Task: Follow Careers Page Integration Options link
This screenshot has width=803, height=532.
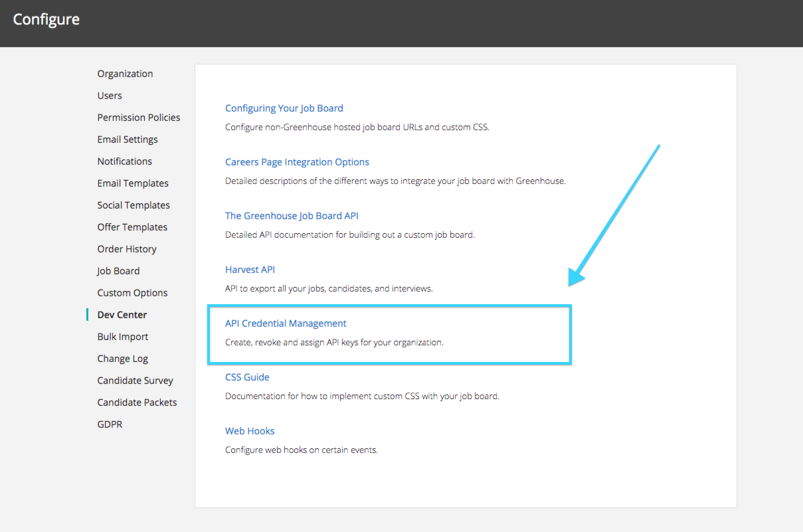Action: click(297, 162)
